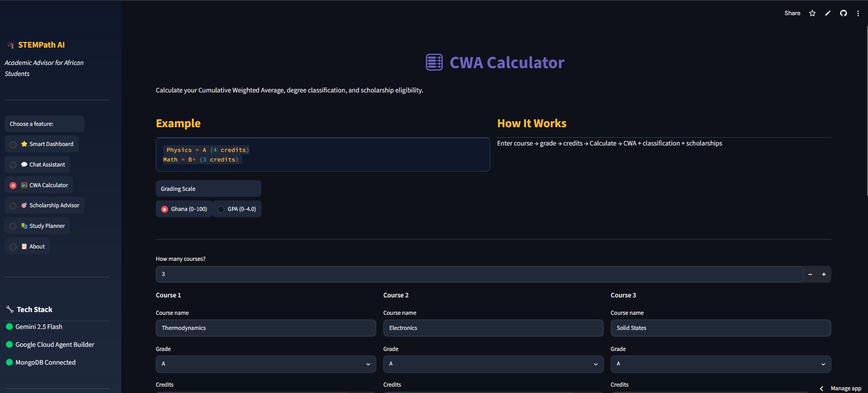The image size is (868, 393).
Task: Select the Chat Assistant feature
Action: pos(38,165)
